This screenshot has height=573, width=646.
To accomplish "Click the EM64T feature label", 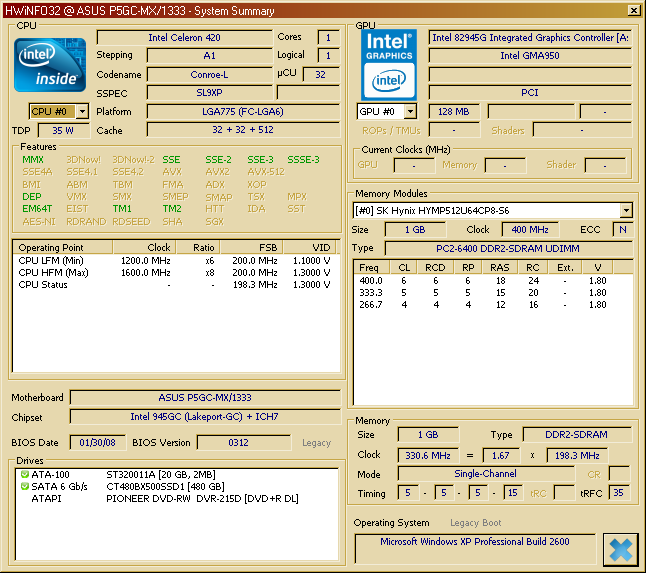I will tap(37, 209).
